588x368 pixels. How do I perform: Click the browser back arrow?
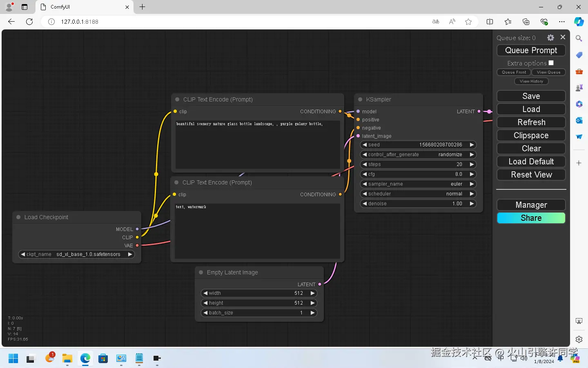pyautogui.click(x=11, y=22)
